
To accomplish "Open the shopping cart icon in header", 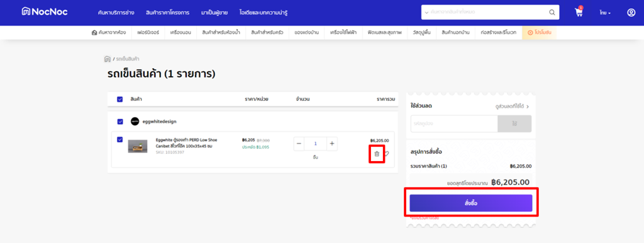I will (579, 13).
